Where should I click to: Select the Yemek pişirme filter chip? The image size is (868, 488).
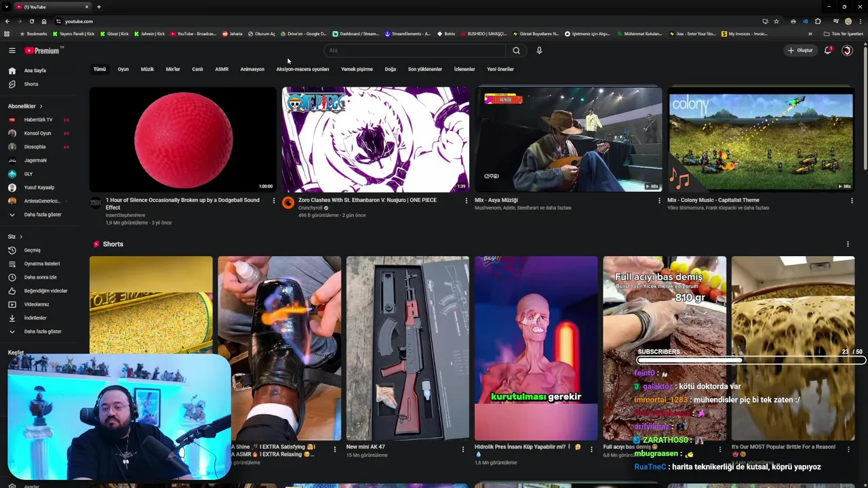pyautogui.click(x=357, y=69)
